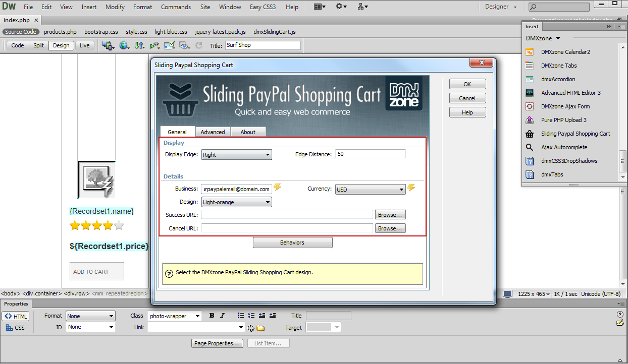Click the Edge Distance input field

click(x=371, y=154)
